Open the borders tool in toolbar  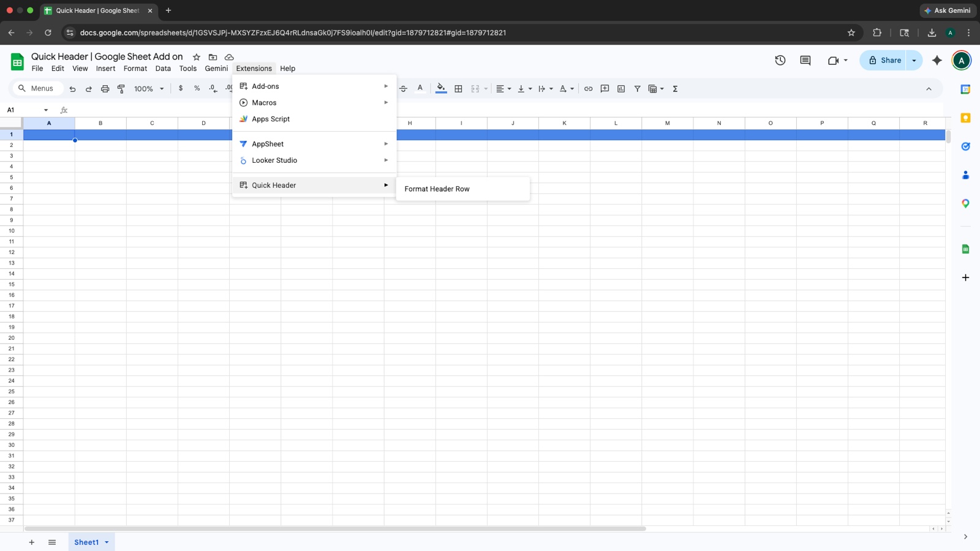click(x=458, y=89)
